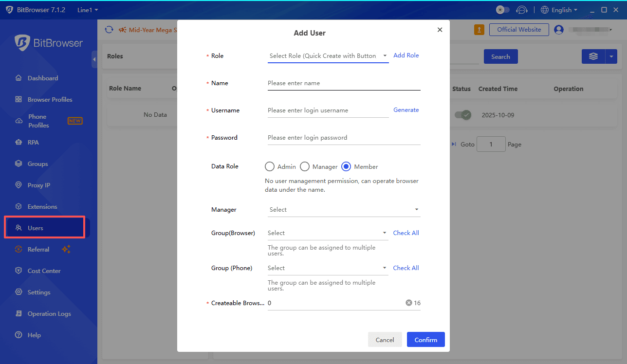Click the blue layers stack button

coord(593,56)
